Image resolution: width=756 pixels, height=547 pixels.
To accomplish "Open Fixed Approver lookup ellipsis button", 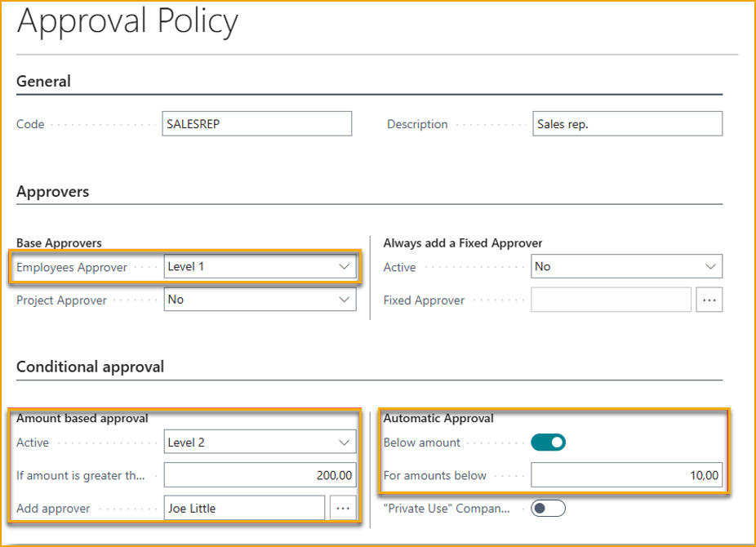I will click(x=709, y=300).
